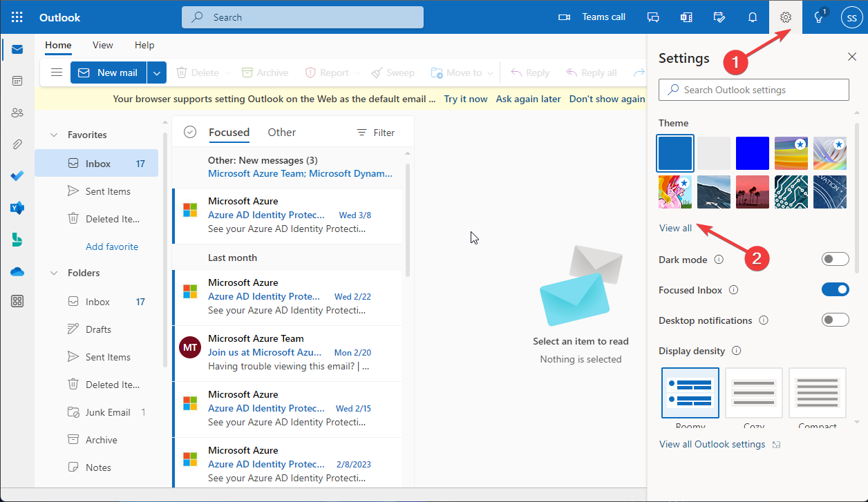Image resolution: width=868 pixels, height=502 pixels.
Task: Collapse the Folders section
Action: click(53, 273)
